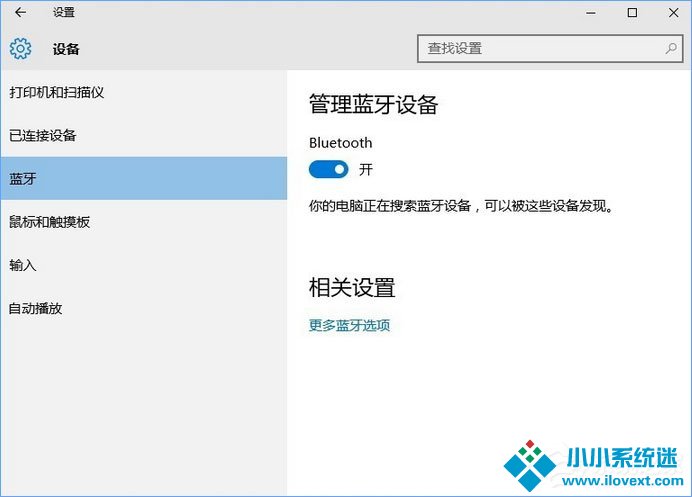Minimize the Settings window
This screenshot has height=497, width=692.
590,13
